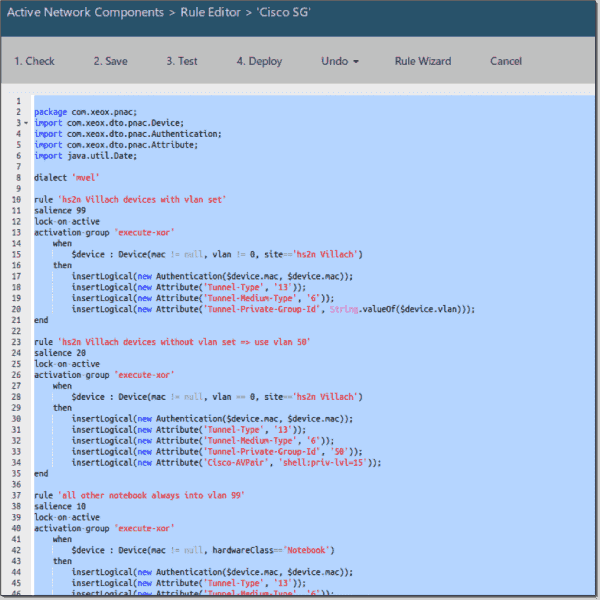Launch the Rule Wizard
Viewport: 600px width, 600px height.
423,61
